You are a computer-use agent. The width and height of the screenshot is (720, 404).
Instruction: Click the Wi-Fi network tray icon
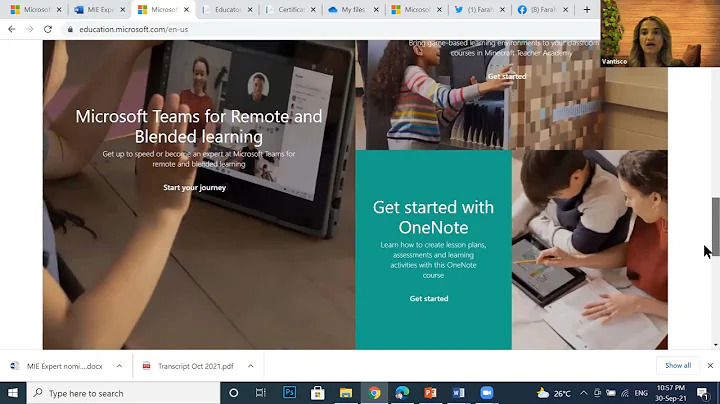(625, 393)
